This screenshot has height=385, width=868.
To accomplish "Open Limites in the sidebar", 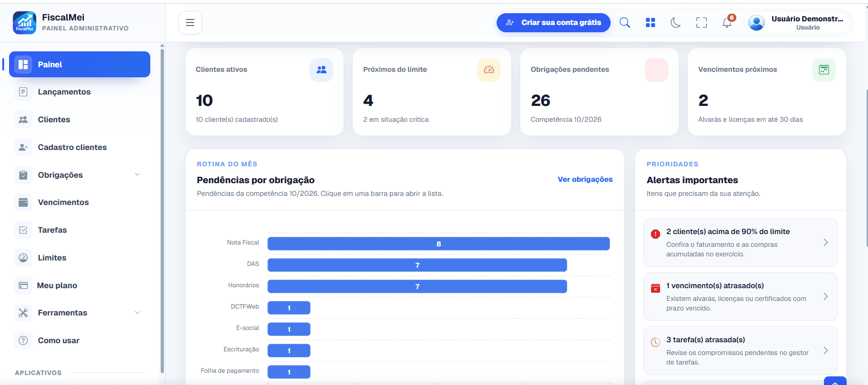I will click(x=79, y=258).
